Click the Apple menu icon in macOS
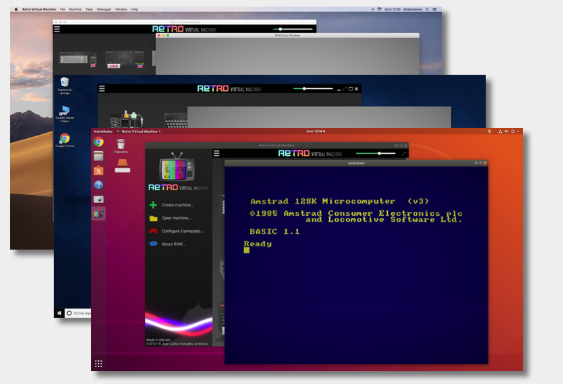 (x=16, y=9)
